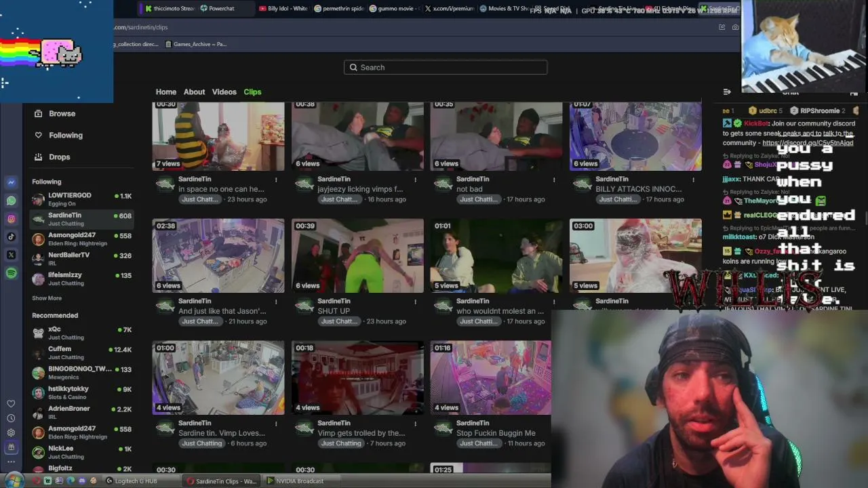The image size is (868, 488).
Task: Open NickLee recommended channel
Action: point(82,452)
